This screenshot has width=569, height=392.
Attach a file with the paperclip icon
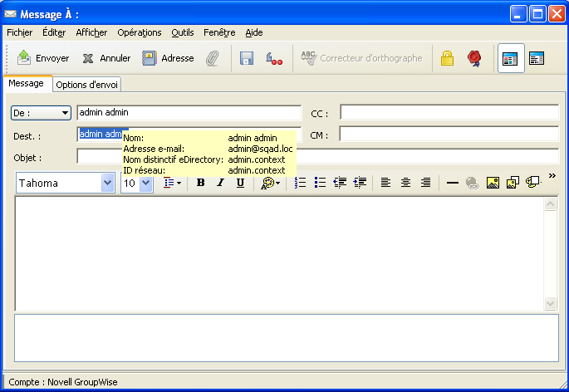213,58
